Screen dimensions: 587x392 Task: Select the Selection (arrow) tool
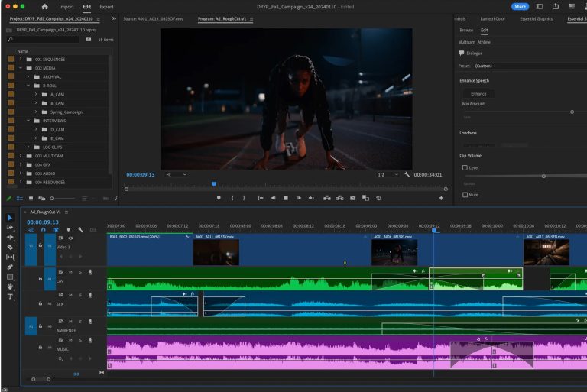[x=10, y=218]
